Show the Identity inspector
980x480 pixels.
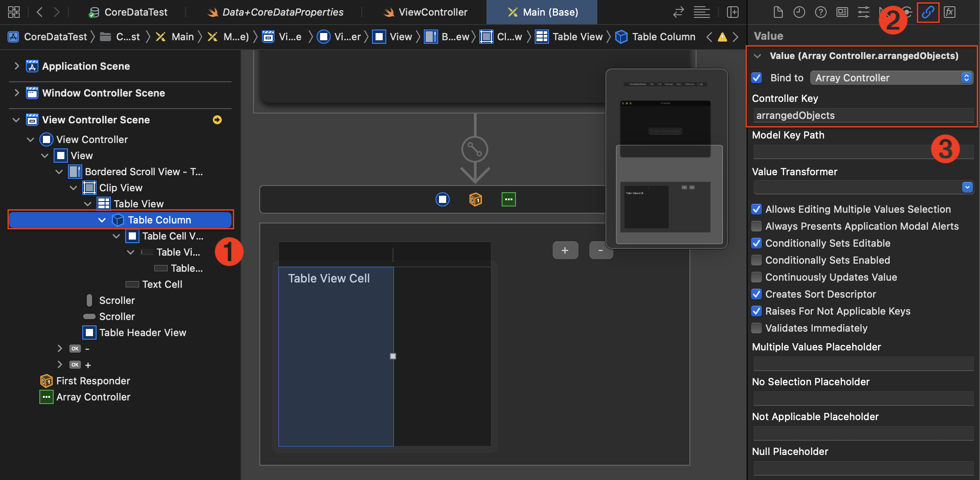point(842,12)
